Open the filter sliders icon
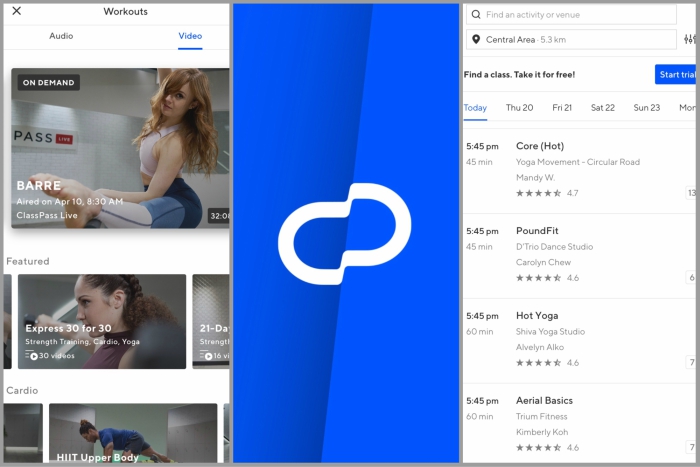The height and width of the screenshot is (467, 700). [690, 40]
